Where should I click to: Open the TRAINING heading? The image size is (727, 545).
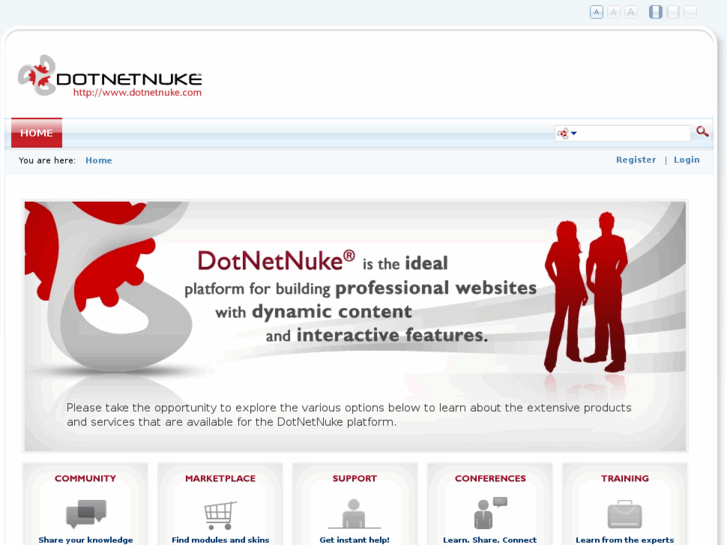pyautogui.click(x=625, y=479)
